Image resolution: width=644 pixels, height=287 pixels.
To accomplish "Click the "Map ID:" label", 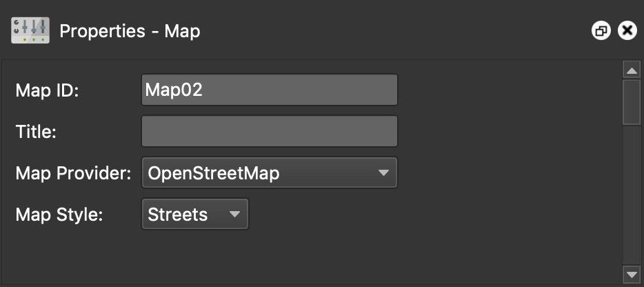I will [x=47, y=90].
